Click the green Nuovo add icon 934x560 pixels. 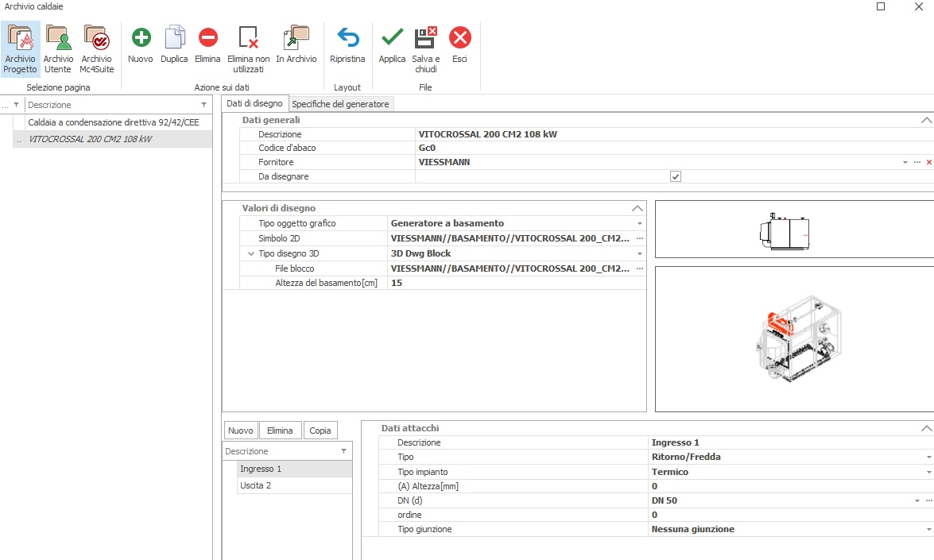pyautogui.click(x=141, y=38)
